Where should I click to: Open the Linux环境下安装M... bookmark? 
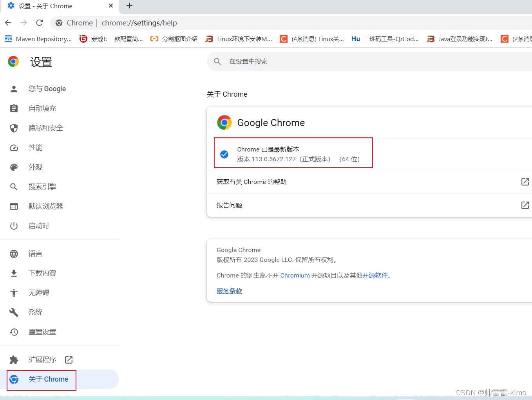pyautogui.click(x=239, y=39)
